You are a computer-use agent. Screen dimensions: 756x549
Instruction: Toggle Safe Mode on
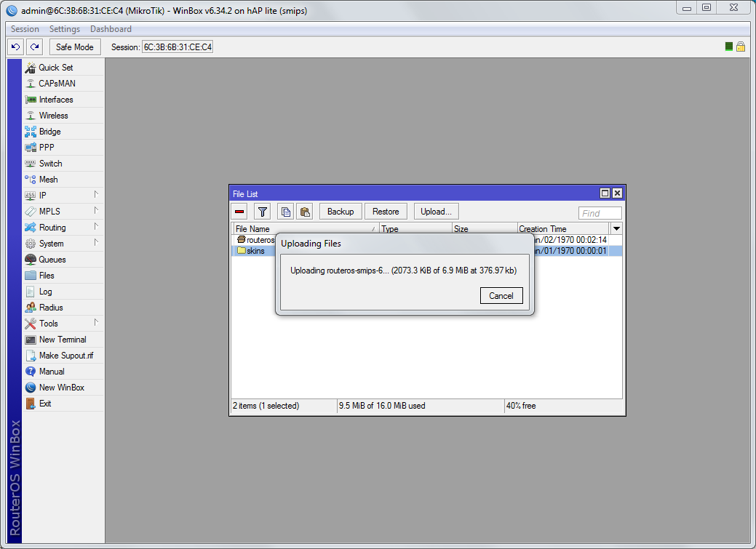[74, 47]
